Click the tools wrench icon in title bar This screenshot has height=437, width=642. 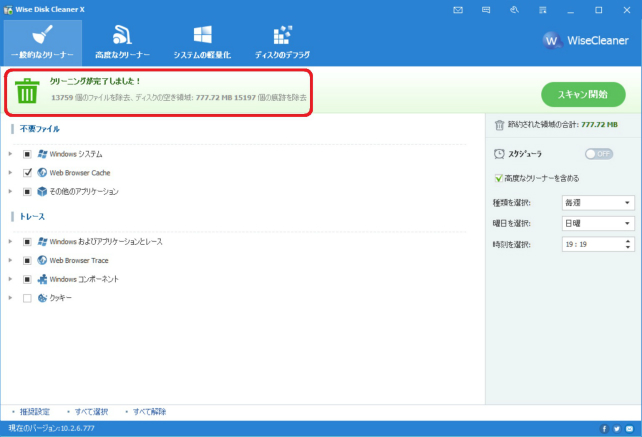pos(514,10)
